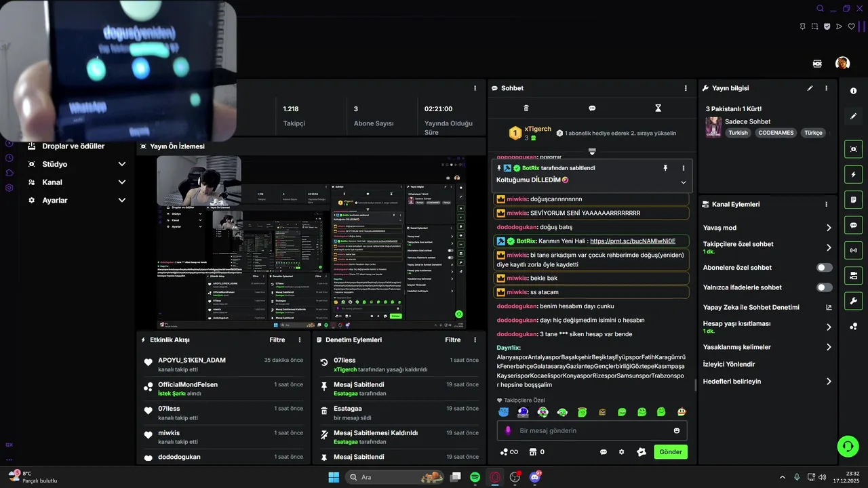Screen dimensions: 868x488
Task: Open the Windows Start menu
Action: (x=334, y=477)
